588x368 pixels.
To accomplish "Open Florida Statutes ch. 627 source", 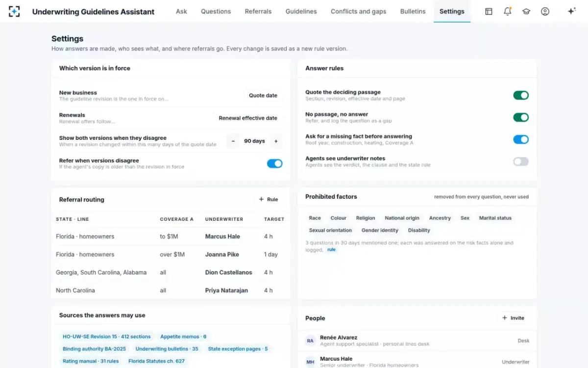I will tap(156, 361).
